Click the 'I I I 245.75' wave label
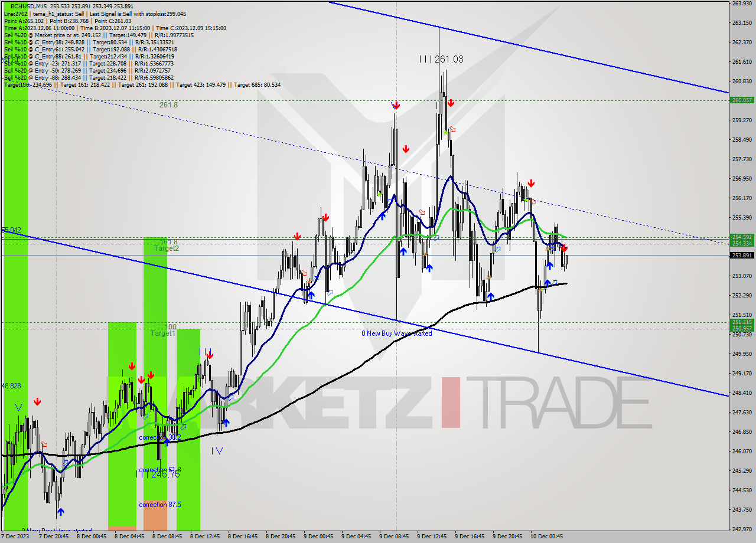Viewport: 756px width, 543px height. 158,474
